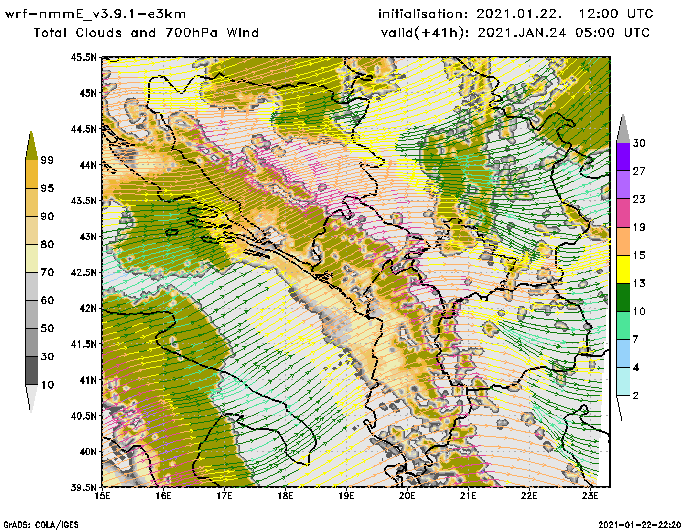700x530 pixels.
Task: Click the title 'Total Clouds and 700hPa Wind'
Action: coord(146,33)
